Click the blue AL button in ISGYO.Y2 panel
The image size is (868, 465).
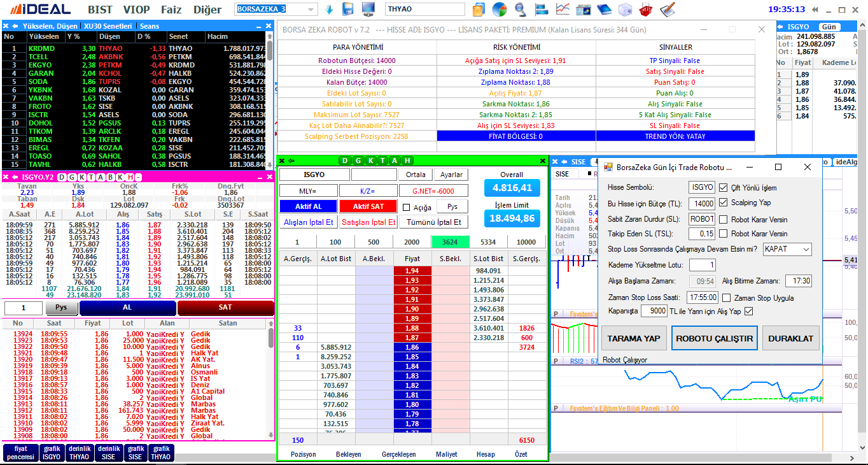point(127,307)
